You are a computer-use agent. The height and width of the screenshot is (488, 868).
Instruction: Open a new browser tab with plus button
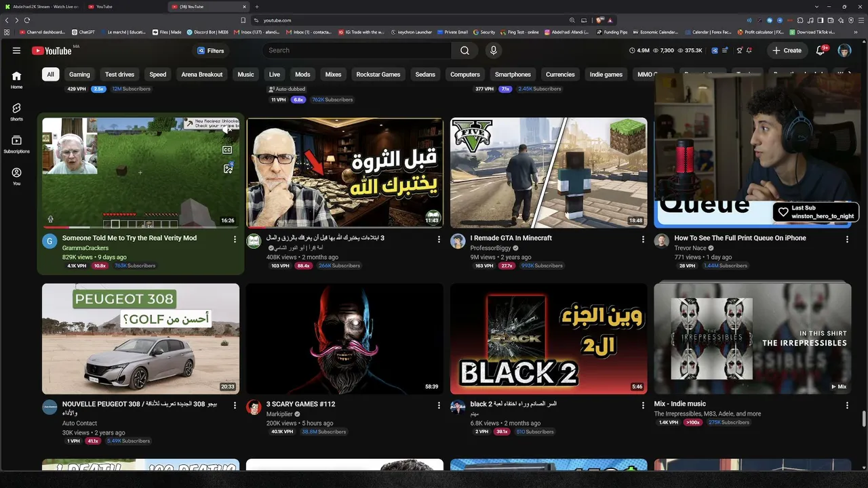(257, 7)
